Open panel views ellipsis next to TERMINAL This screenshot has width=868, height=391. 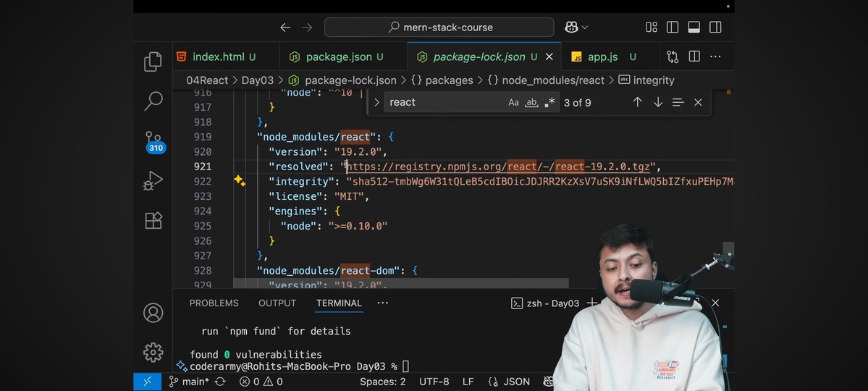click(382, 303)
